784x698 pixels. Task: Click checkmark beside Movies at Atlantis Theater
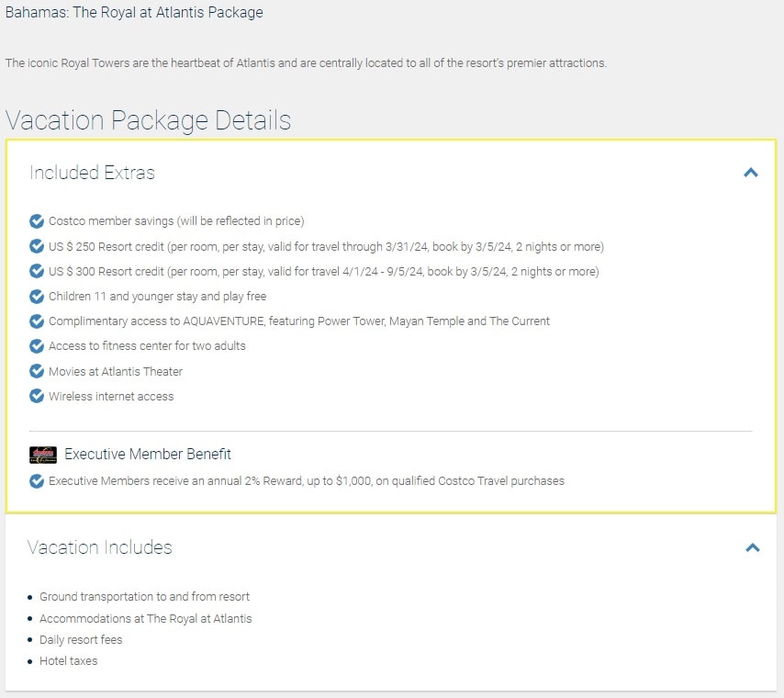[37, 371]
